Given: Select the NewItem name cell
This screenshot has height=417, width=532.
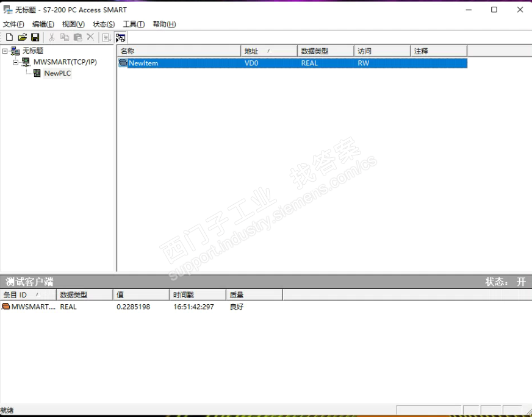Looking at the screenshot, I should 143,63.
